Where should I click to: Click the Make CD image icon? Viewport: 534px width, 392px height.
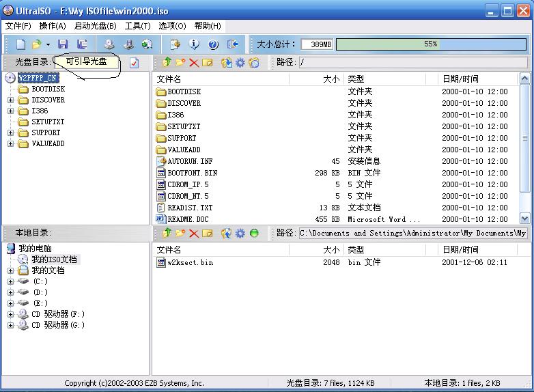point(109,44)
